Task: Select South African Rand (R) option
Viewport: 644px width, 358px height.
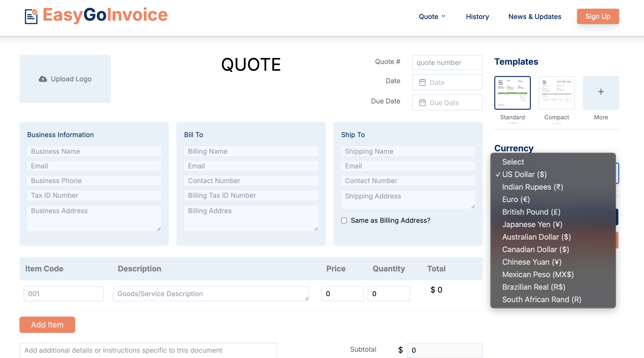Action: tap(541, 300)
